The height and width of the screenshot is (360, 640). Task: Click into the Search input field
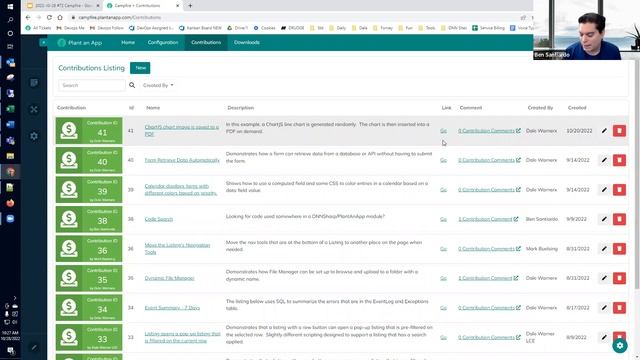92,85
